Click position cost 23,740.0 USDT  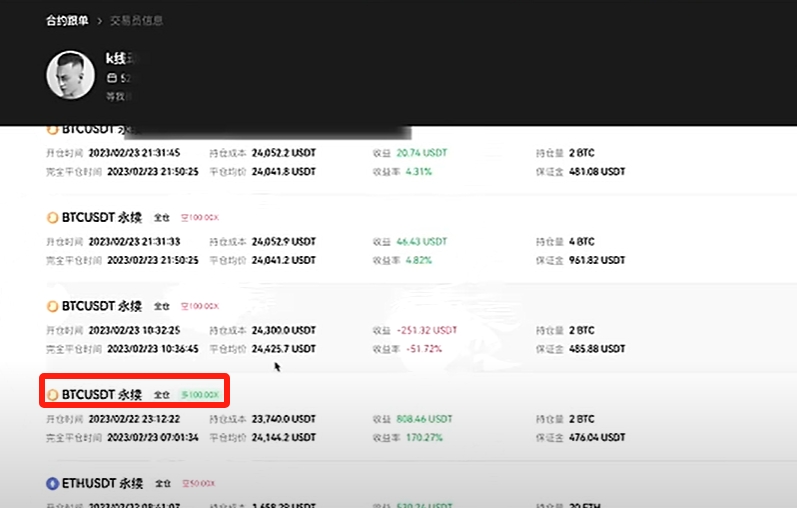point(284,419)
